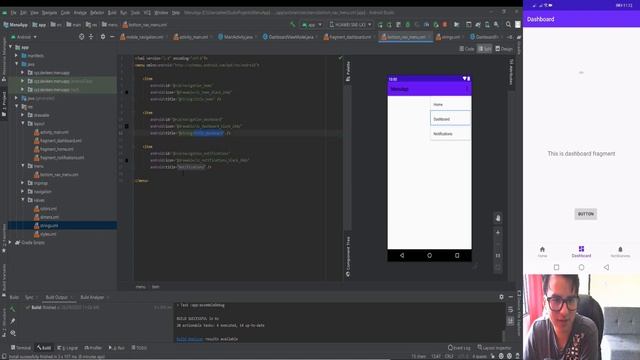This screenshot has height=360, width=640.
Task: Open fragment_home.xml in project tree
Action: coord(54,149)
